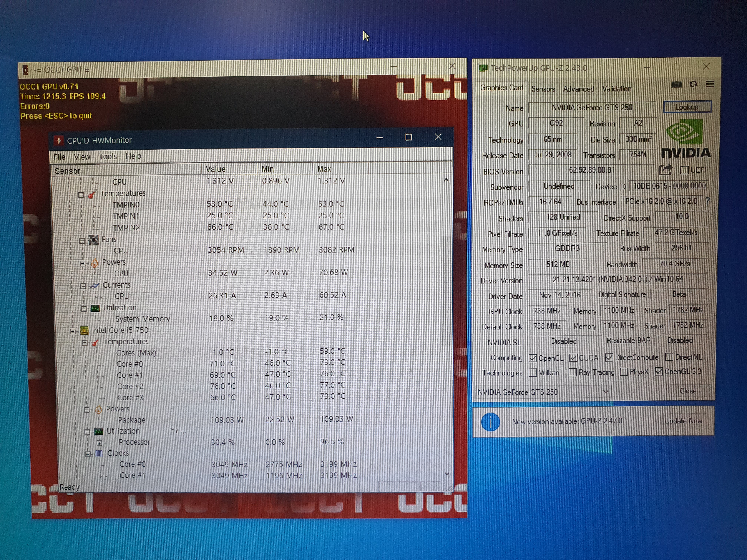
Task: Click the chart icon beside the top Utilization
Action: [x=96, y=308]
